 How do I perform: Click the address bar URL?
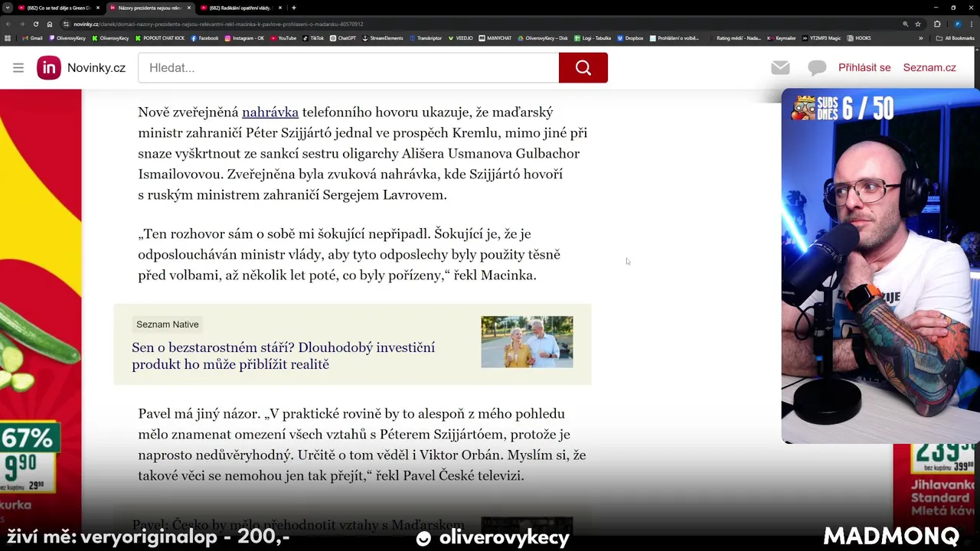pyautogui.click(x=218, y=24)
